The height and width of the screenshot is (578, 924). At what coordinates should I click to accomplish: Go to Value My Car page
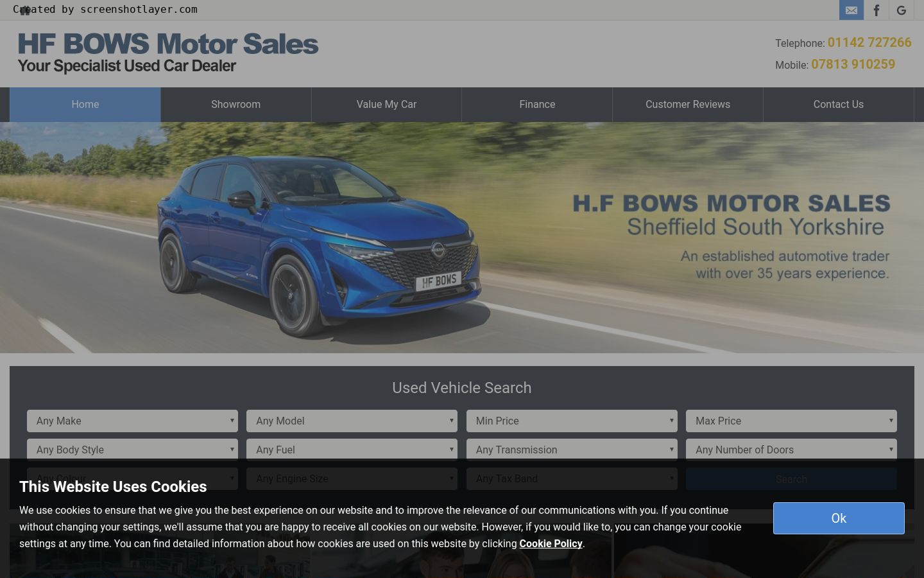pos(386,105)
